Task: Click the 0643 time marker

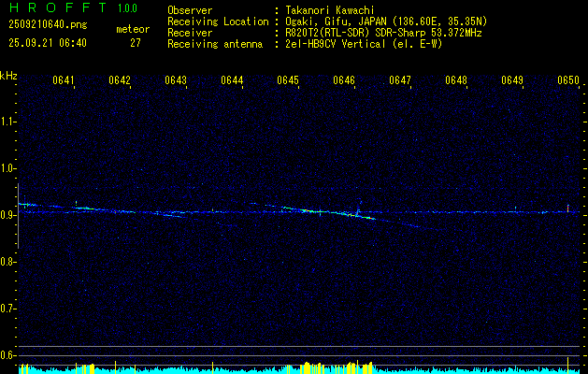Action: [x=176, y=80]
